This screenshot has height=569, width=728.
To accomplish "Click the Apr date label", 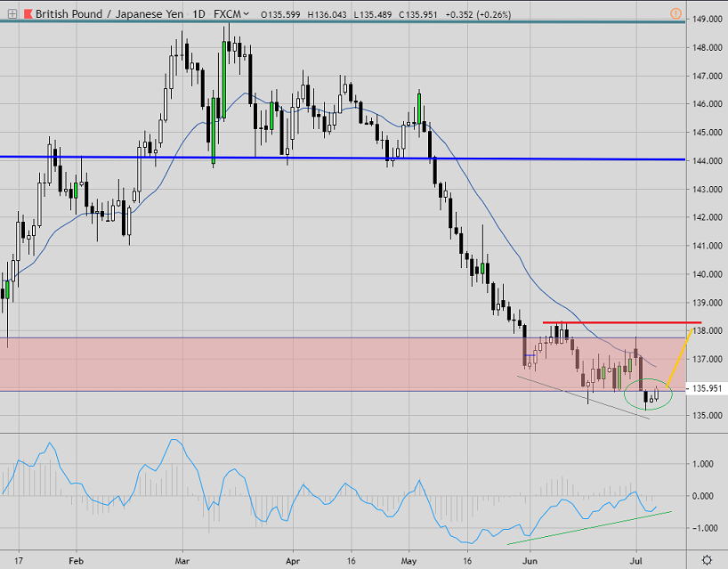I will 293,561.
